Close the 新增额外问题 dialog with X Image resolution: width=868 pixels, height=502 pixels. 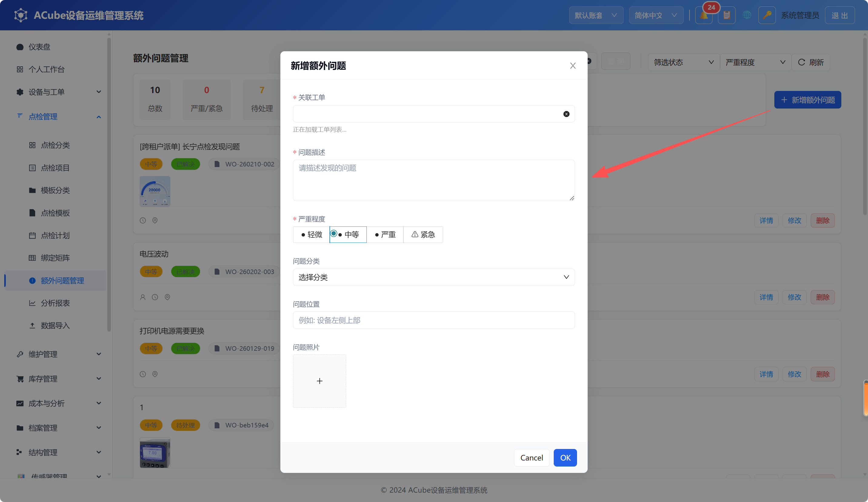(x=573, y=65)
